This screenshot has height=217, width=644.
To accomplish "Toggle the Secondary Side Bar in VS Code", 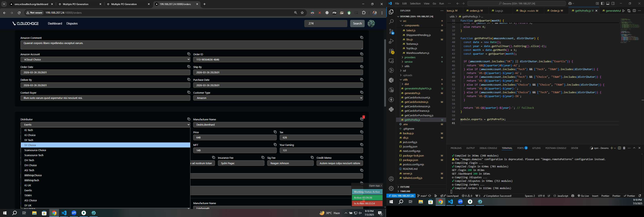I will pos(613,3).
